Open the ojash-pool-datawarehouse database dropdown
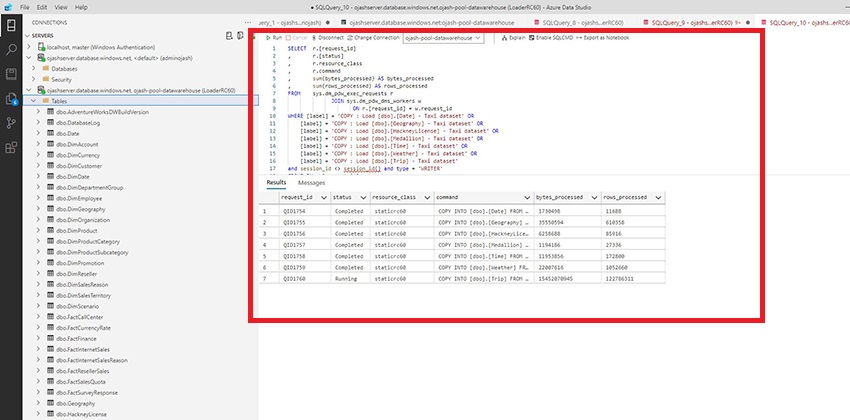This screenshot has width=850, height=420. pyautogui.click(x=443, y=38)
